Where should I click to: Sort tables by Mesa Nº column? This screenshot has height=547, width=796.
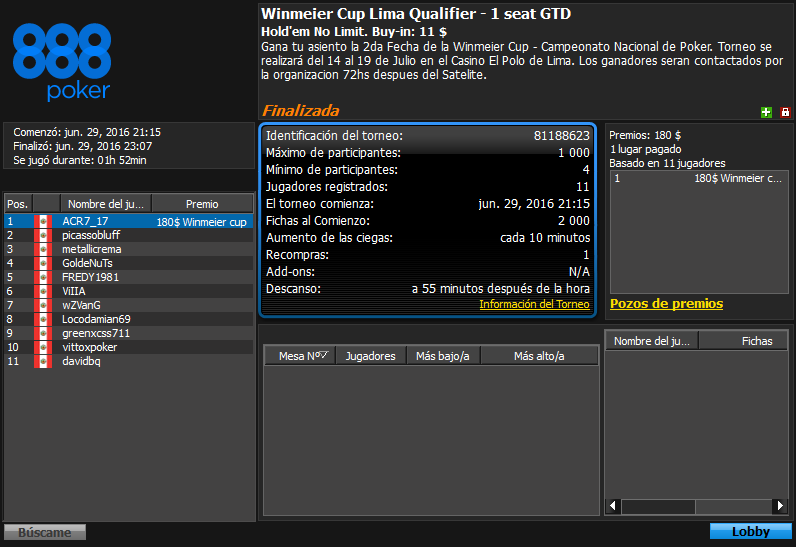click(x=300, y=356)
